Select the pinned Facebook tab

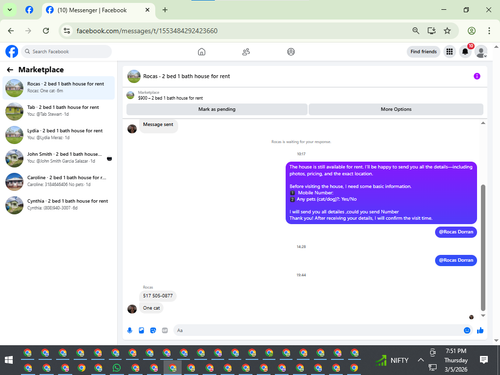(x=29, y=10)
